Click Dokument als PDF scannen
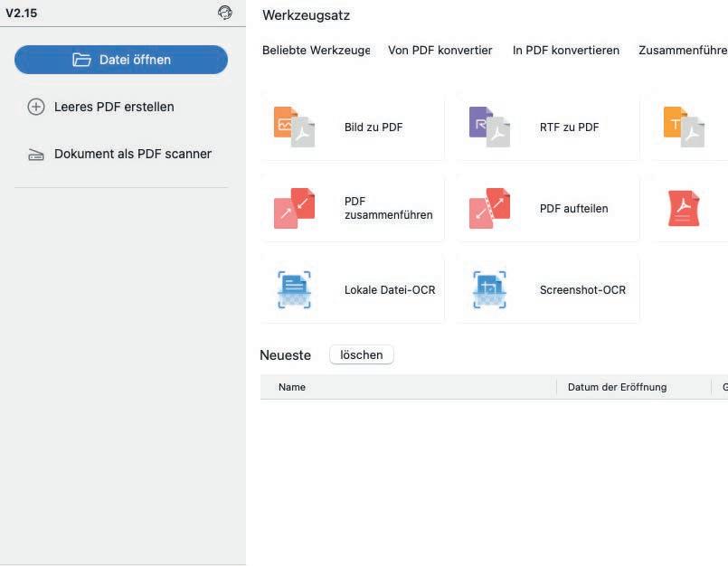Screen dimensions: 728x566 point(133,154)
